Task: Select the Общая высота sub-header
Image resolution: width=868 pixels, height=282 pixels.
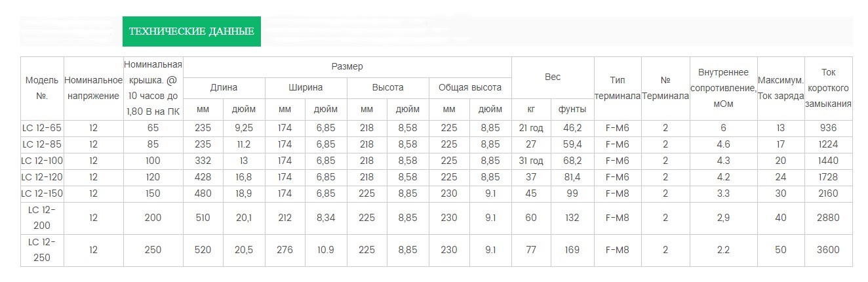Action: pos(470,88)
